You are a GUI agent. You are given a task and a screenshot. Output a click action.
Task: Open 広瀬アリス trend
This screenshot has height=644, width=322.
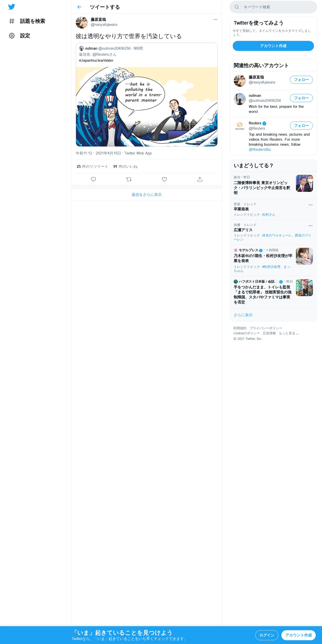coord(243,230)
